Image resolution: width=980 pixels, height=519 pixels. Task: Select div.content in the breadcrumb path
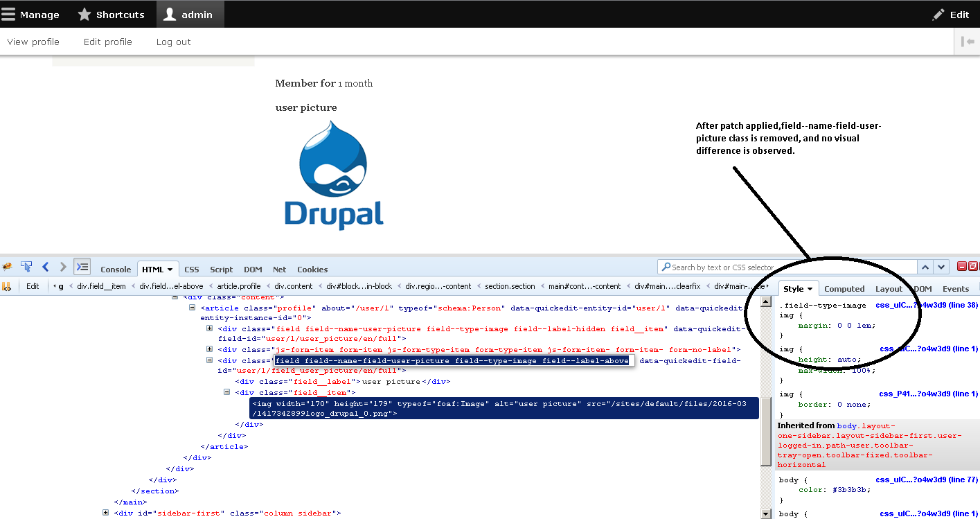point(293,286)
